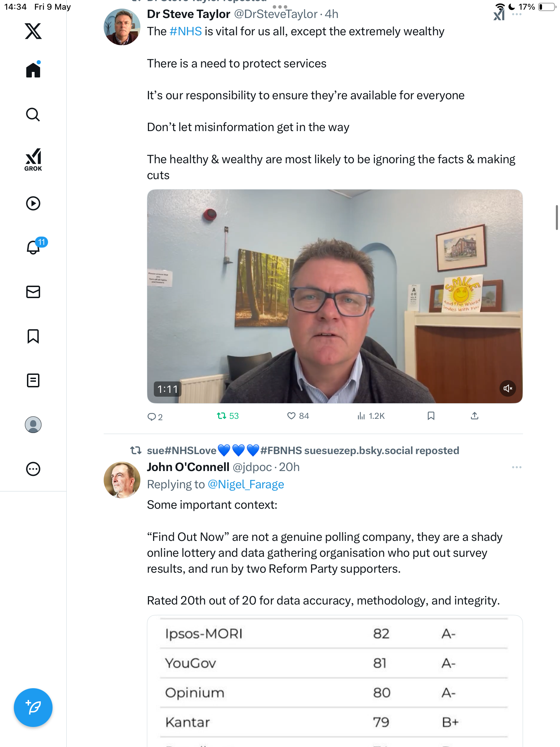Go to the Home feed
The height and width of the screenshot is (747, 560).
tap(33, 70)
